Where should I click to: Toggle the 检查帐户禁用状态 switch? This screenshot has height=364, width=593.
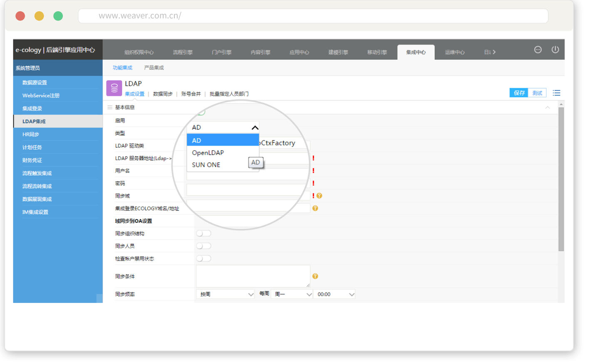click(203, 258)
